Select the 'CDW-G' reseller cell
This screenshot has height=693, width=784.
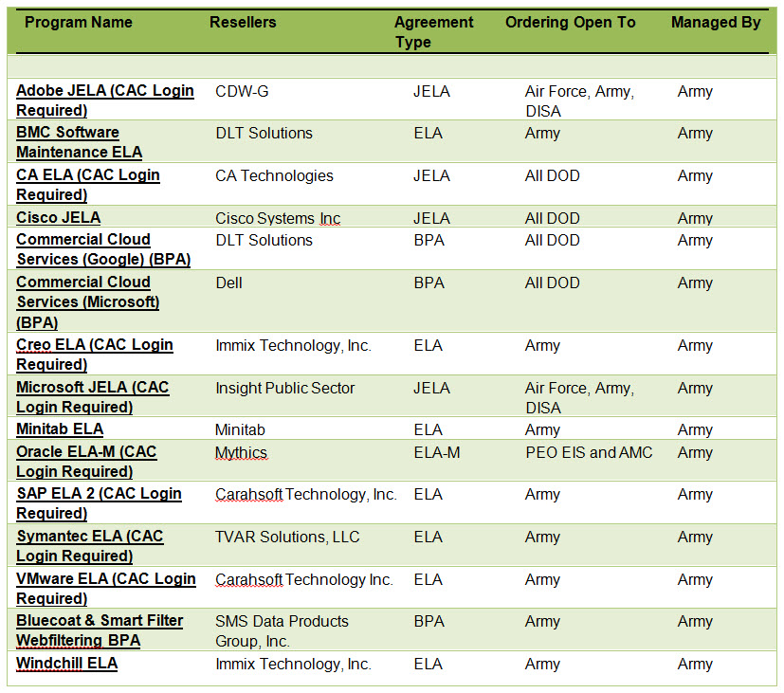pos(242,92)
